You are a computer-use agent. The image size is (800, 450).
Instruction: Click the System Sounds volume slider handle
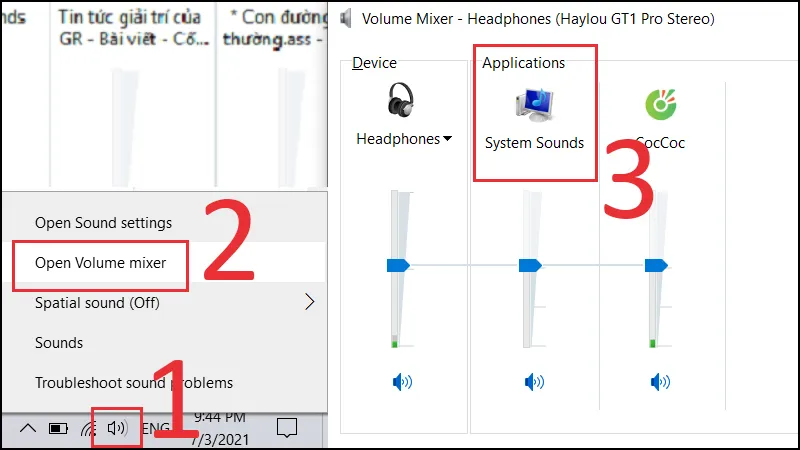click(x=530, y=265)
